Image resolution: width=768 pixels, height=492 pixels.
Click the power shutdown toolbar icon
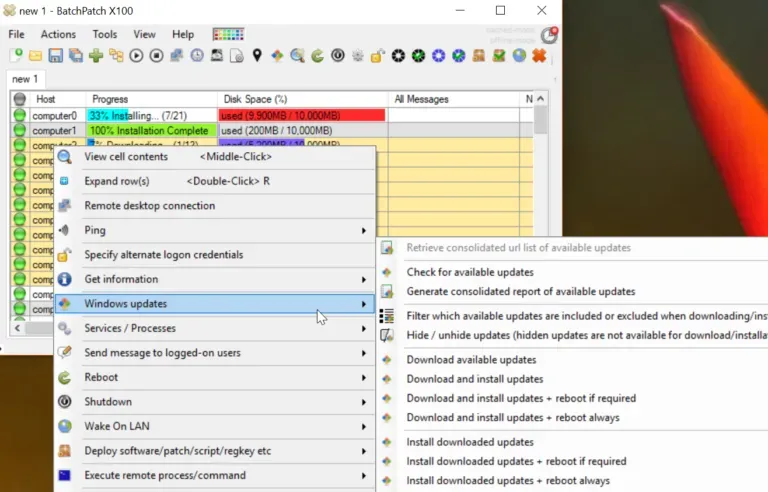337,55
